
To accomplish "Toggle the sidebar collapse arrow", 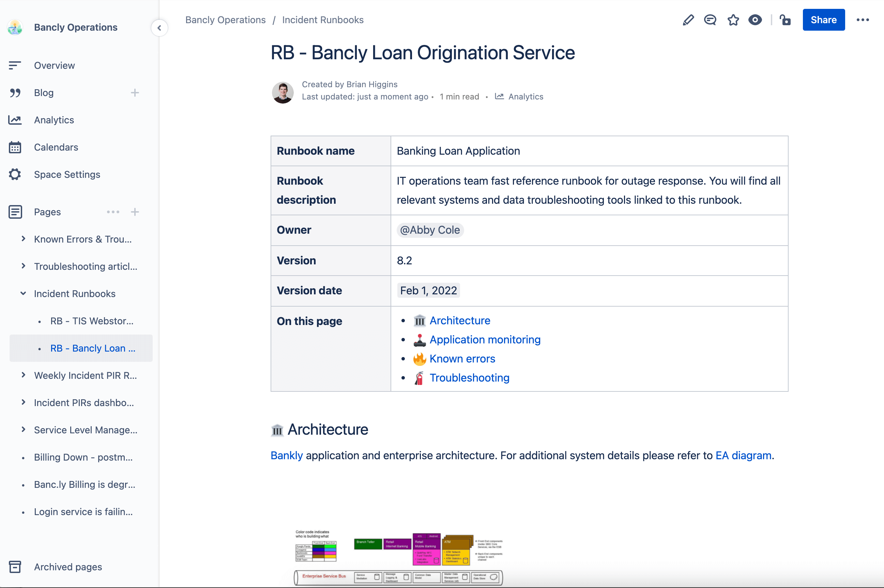I will tap(159, 28).
